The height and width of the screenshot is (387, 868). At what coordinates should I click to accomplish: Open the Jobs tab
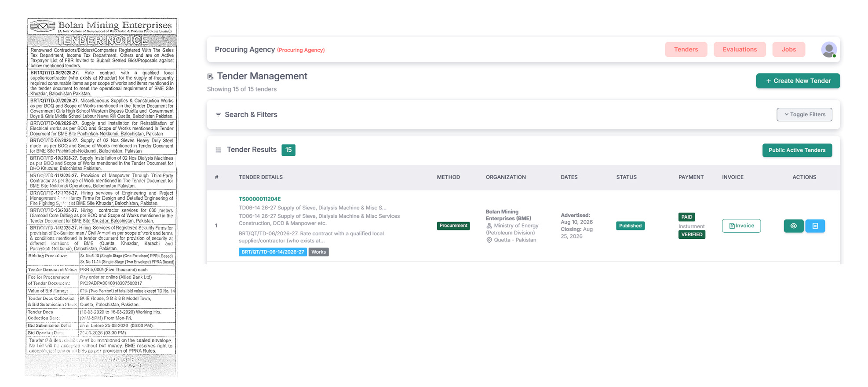point(789,50)
